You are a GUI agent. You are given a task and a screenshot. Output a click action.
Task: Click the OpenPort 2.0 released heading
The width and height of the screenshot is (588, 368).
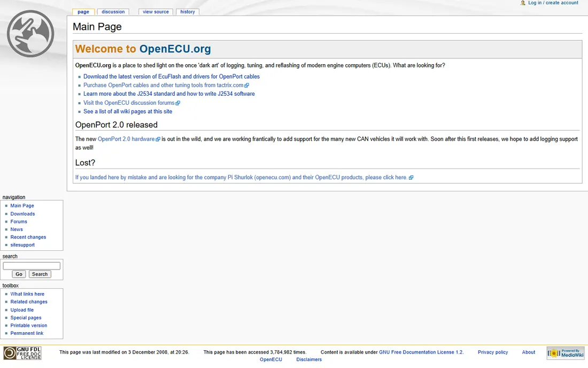pyautogui.click(x=116, y=125)
